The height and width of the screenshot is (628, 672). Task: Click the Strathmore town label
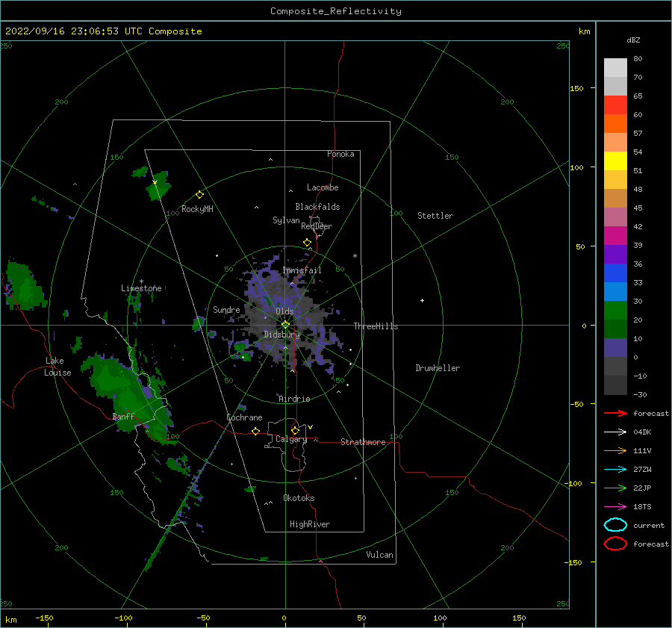pos(363,442)
